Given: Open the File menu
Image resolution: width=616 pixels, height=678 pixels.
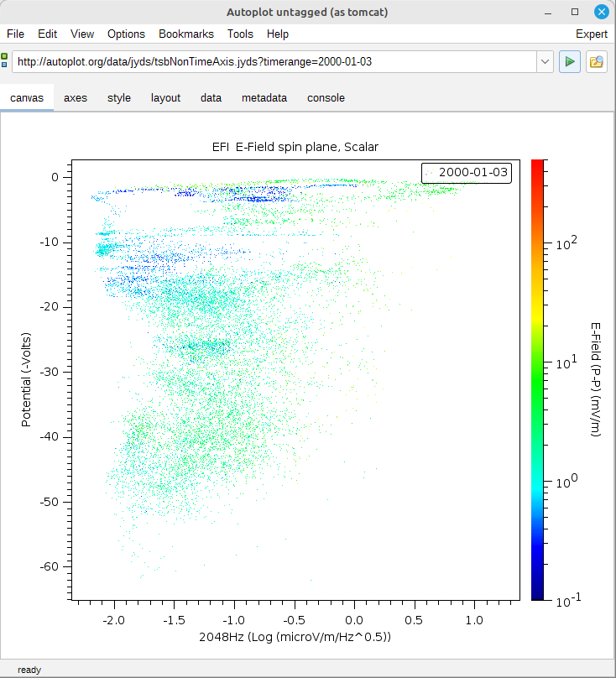Looking at the screenshot, I should pos(16,34).
